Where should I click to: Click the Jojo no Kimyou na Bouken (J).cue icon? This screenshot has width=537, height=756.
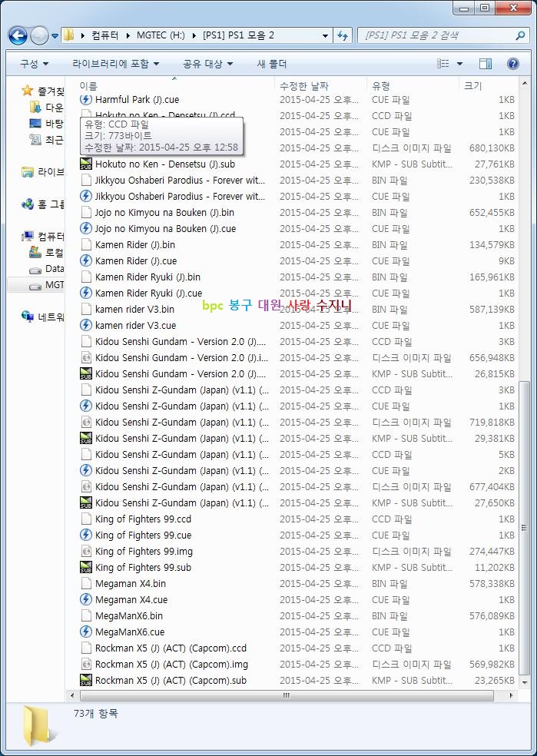86,228
